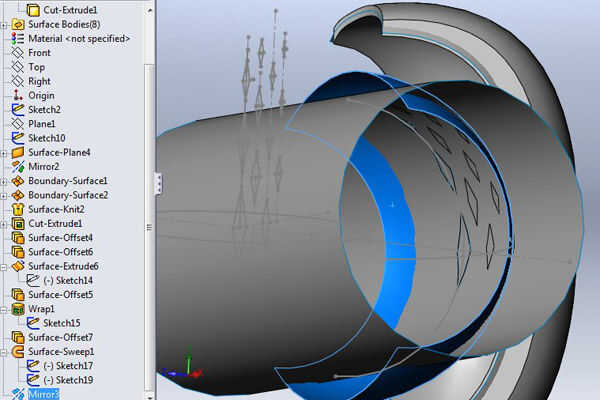600x400 pixels.
Task: Select the 'Surface-Offset5' feature
Action: [52, 295]
